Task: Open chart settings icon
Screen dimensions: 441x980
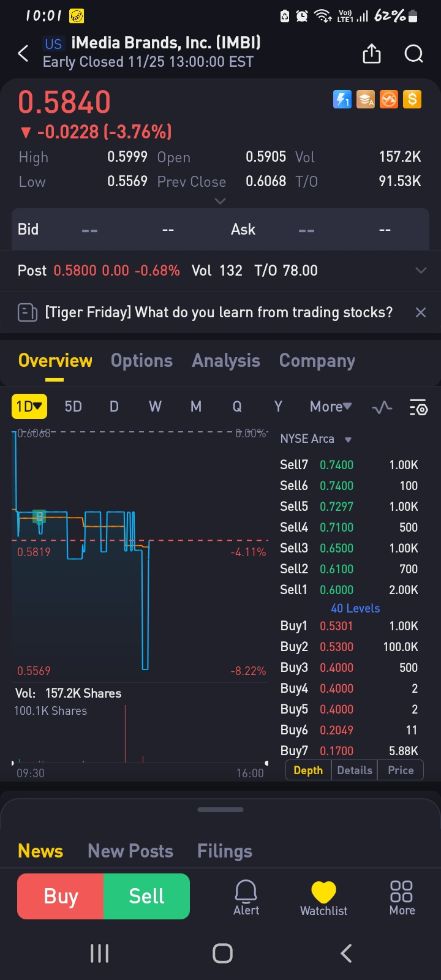Action: point(418,407)
